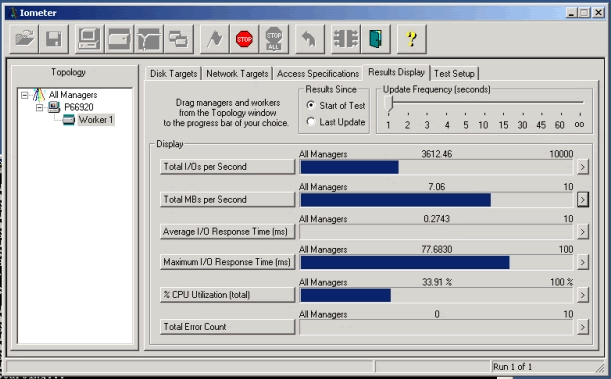Click the Total I/Os per Second button

coord(227,167)
